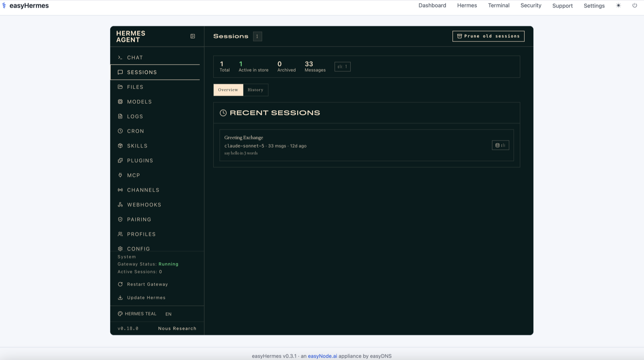644x360 pixels.
Task: Click the 33 Messages stat
Action: [315, 66]
